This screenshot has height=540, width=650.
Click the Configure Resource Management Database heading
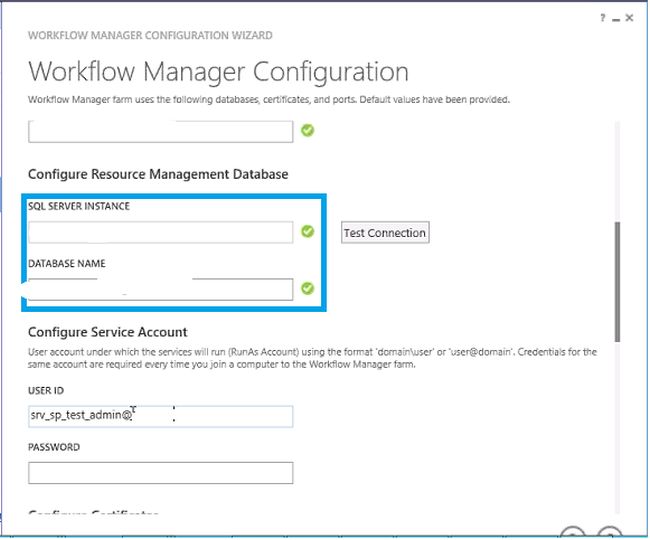click(x=158, y=174)
